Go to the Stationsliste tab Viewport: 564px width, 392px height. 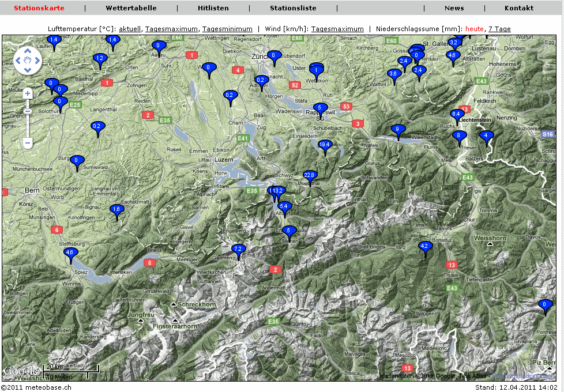point(293,8)
